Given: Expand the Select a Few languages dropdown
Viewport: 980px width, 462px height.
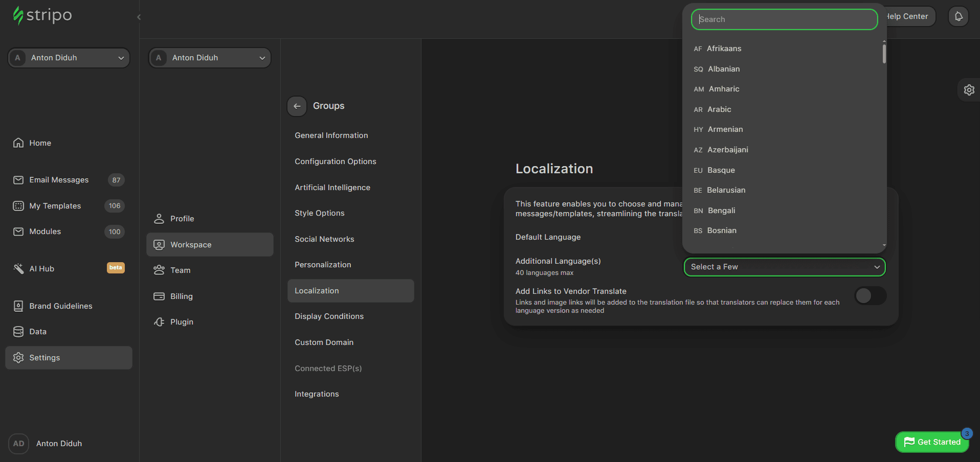Looking at the screenshot, I should (x=784, y=267).
